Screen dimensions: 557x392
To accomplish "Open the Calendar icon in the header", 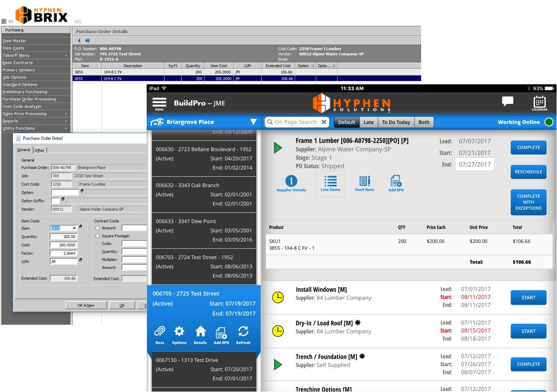I will [x=540, y=103].
